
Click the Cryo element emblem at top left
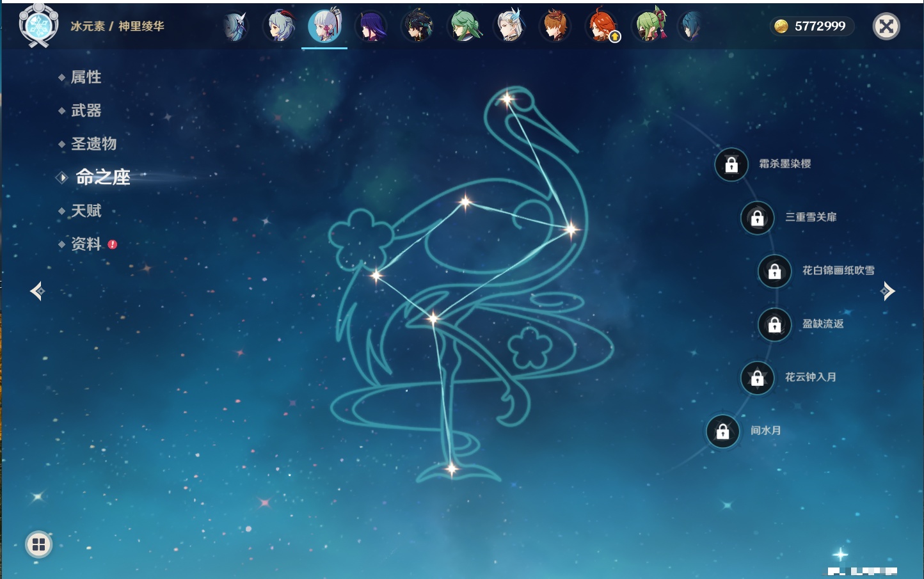[38, 26]
